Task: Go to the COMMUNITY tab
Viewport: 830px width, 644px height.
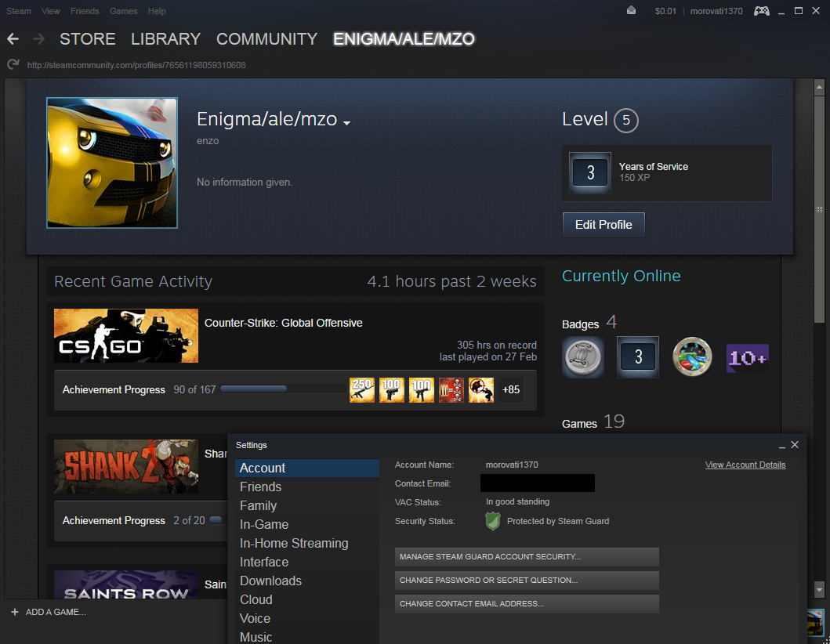Action: coord(266,38)
